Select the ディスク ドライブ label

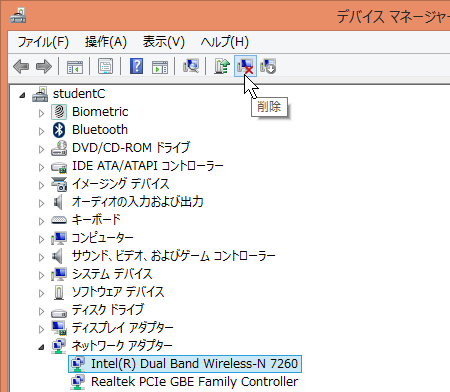pyautogui.click(x=108, y=310)
